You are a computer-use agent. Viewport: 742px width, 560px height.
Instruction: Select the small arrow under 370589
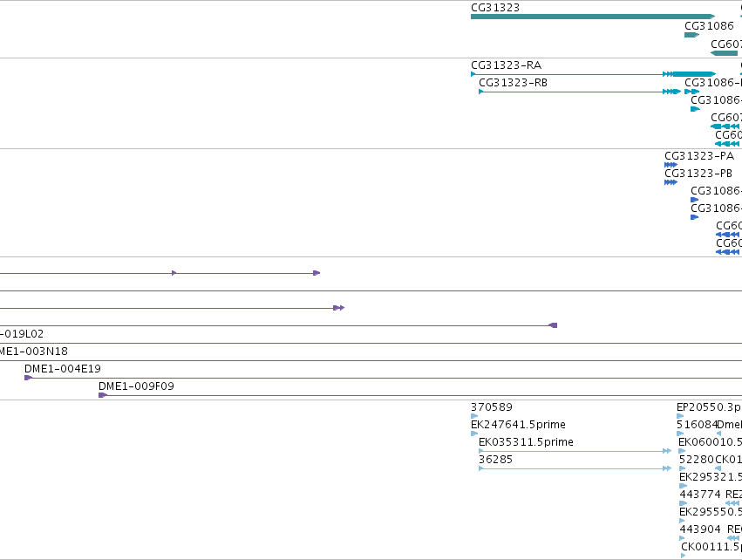(474, 416)
